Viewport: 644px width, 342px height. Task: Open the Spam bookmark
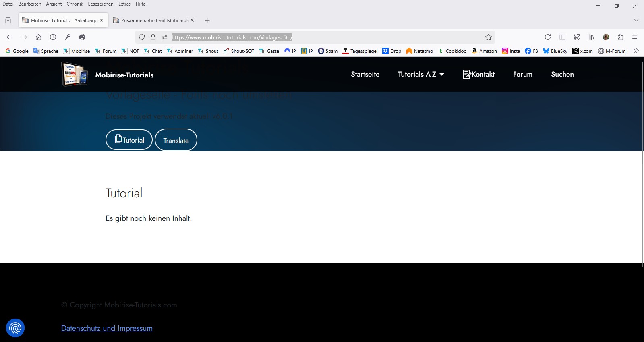[x=328, y=51]
